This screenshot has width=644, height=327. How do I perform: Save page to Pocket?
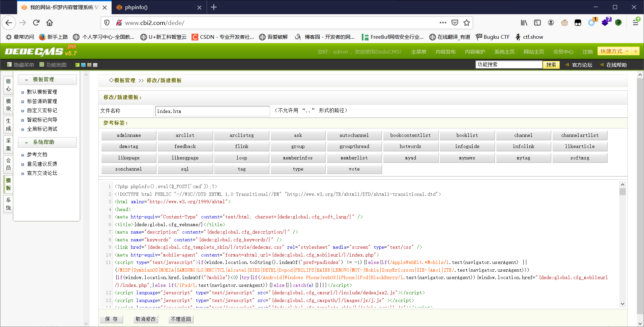(455, 23)
